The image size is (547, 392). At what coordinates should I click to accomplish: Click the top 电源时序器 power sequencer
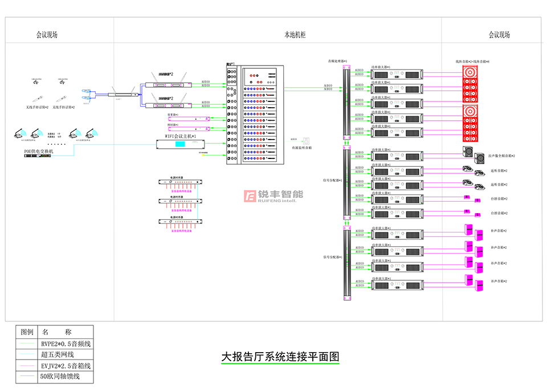(181, 185)
